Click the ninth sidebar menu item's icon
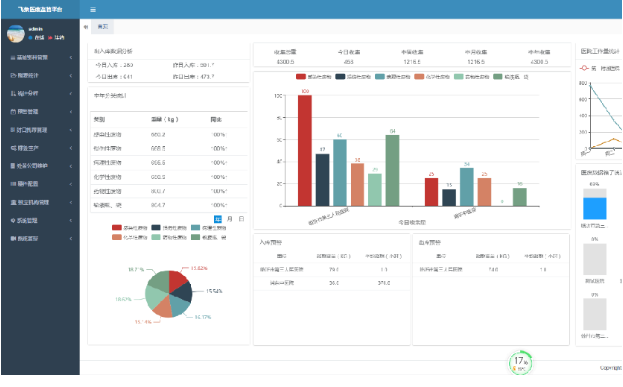Viewport: 623px width, 387px height. 13,203
